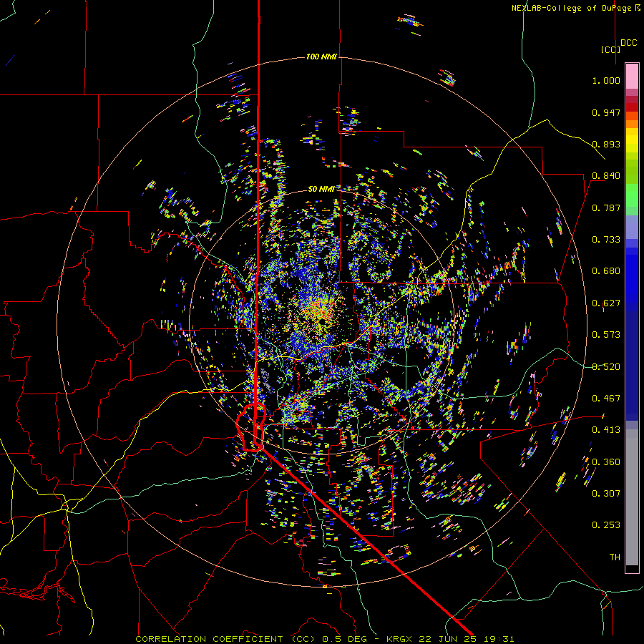Pick the dark red segment of the color bar

(x=632, y=107)
